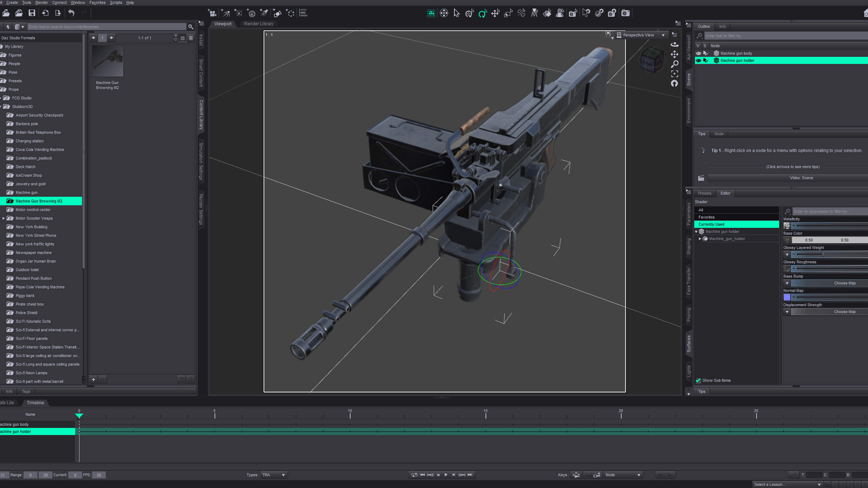The image size is (868, 488).
Task: Click the Undo arrow icon
Action: 71,13
